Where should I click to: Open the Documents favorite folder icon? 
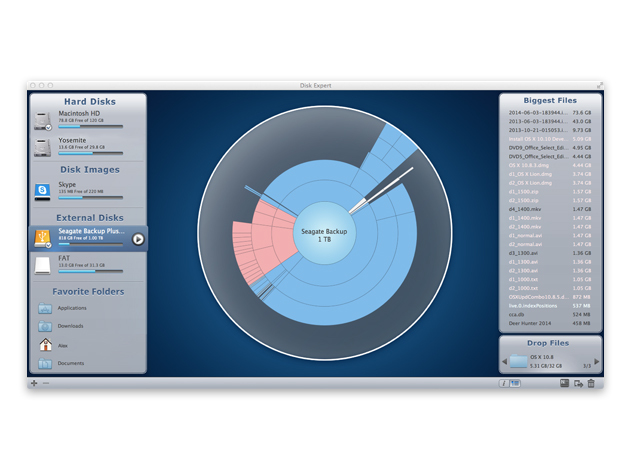tap(45, 363)
